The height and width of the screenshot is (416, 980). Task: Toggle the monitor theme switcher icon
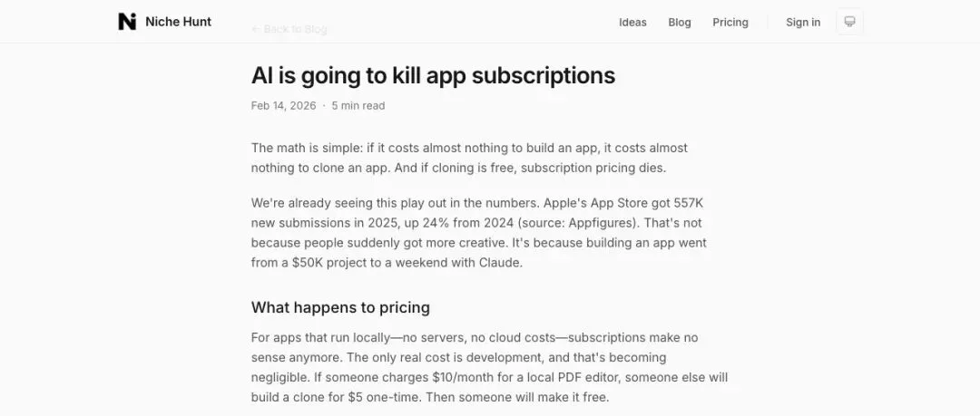(x=849, y=22)
